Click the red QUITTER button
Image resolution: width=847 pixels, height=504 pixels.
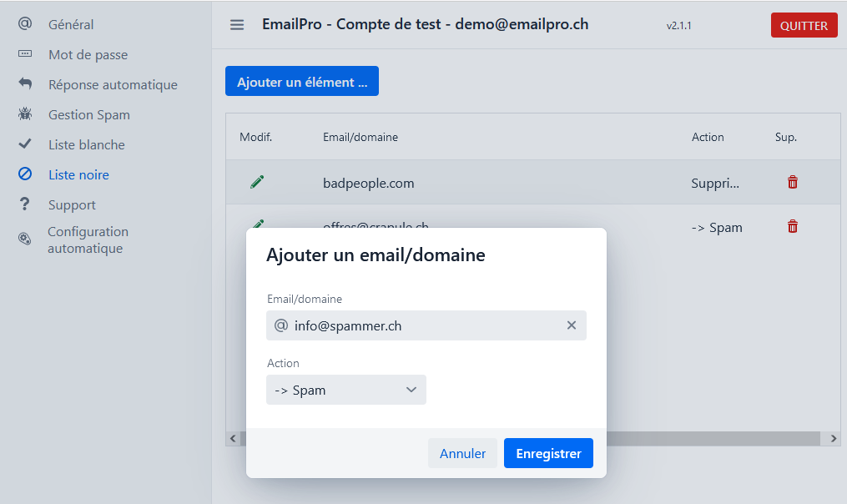[x=804, y=25]
